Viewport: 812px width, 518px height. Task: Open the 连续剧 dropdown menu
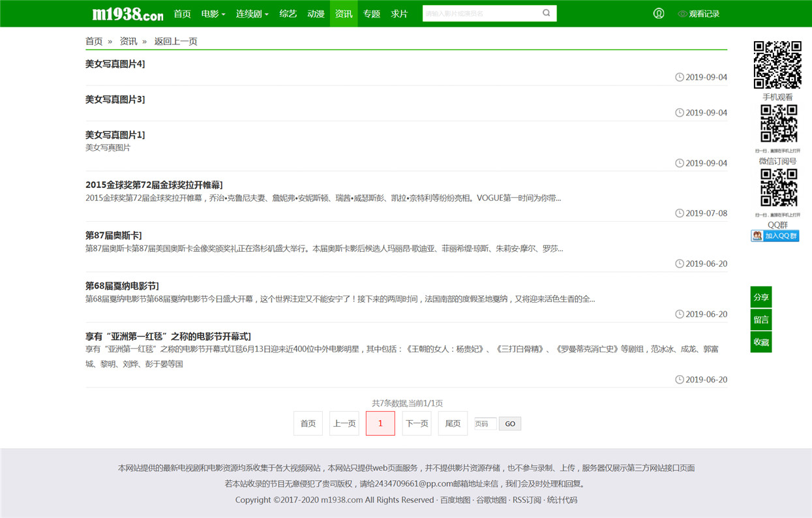tap(252, 14)
